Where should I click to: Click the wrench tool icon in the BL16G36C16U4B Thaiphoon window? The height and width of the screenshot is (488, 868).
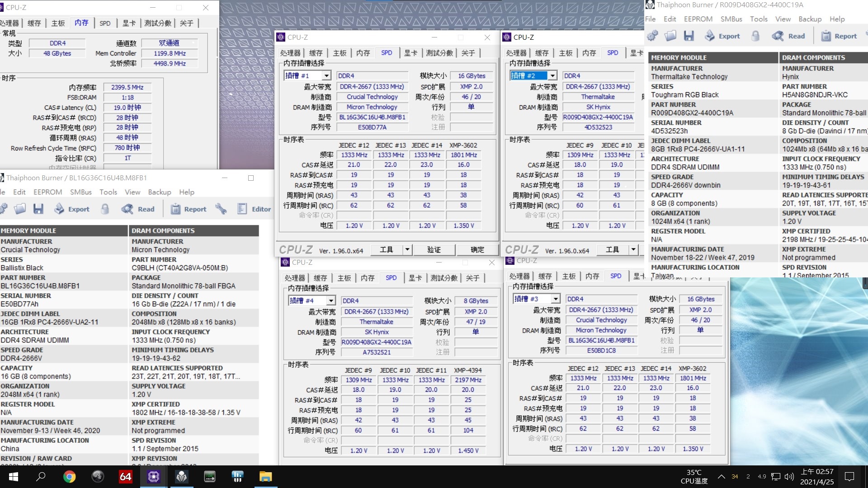[221, 209]
